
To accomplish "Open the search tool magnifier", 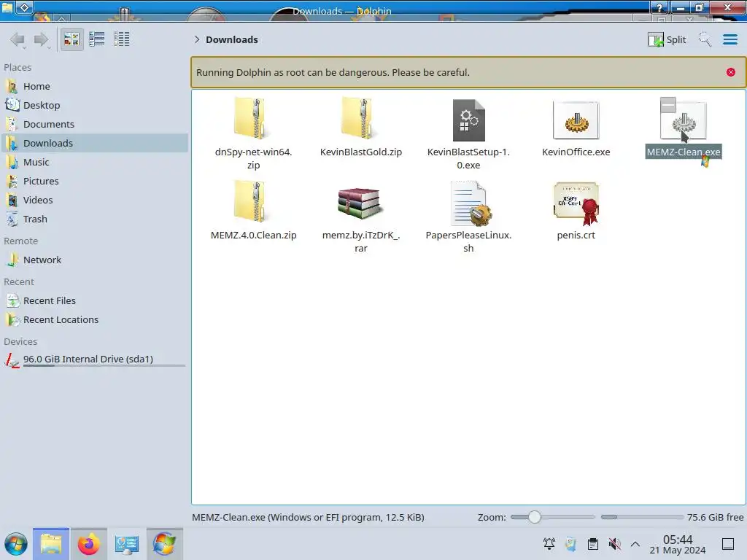I will click(x=705, y=39).
